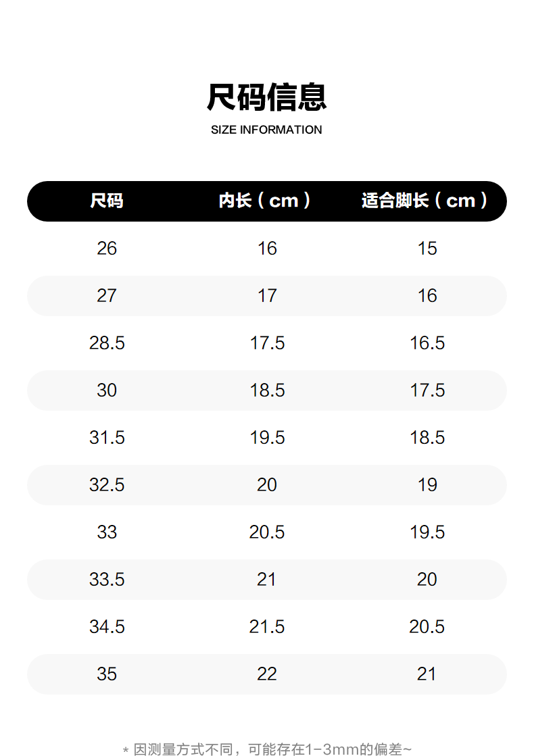Select the 尺码 column header

pos(107,201)
